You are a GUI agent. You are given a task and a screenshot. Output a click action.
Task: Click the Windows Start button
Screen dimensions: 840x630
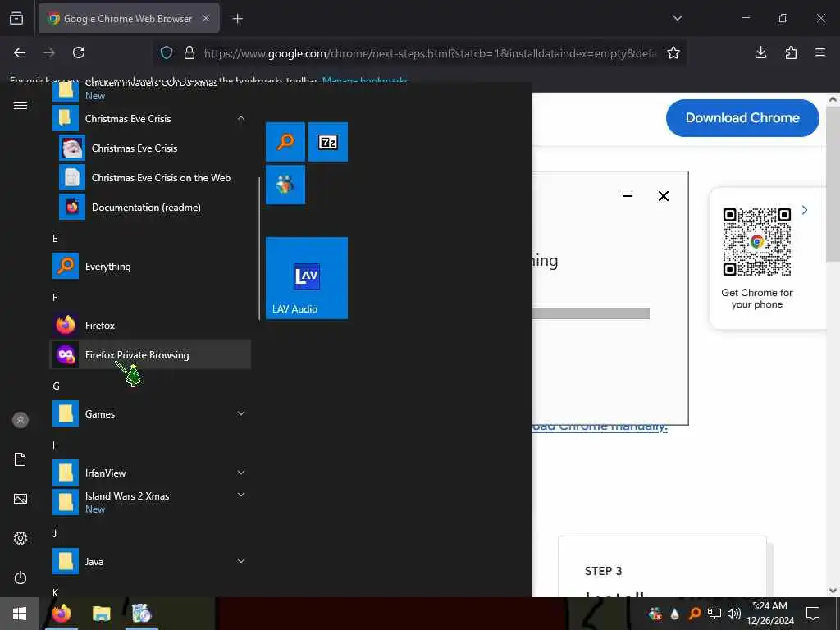pos(20,614)
